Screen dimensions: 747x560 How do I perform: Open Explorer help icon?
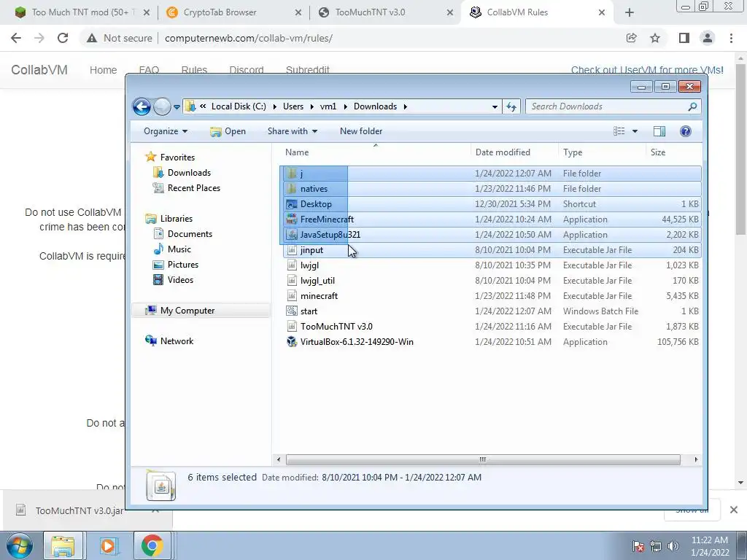click(x=685, y=131)
